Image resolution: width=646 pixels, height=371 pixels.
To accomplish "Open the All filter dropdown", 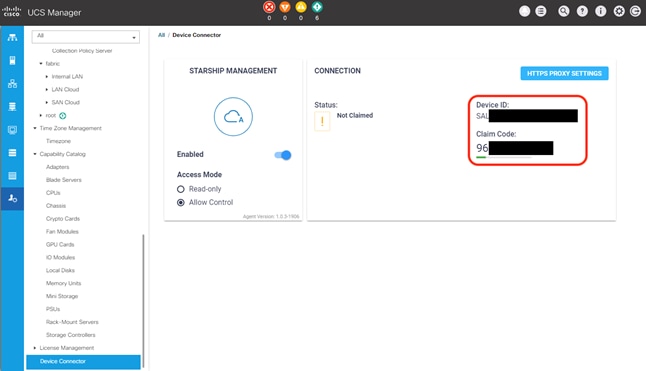I will point(86,37).
